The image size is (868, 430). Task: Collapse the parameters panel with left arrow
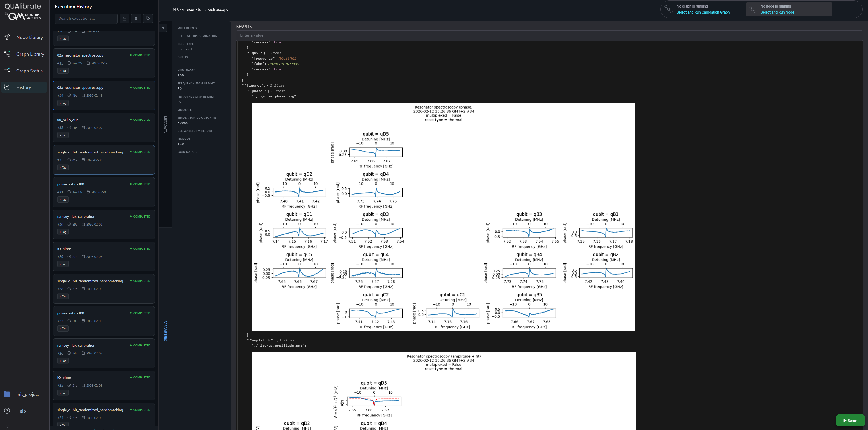(x=163, y=28)
